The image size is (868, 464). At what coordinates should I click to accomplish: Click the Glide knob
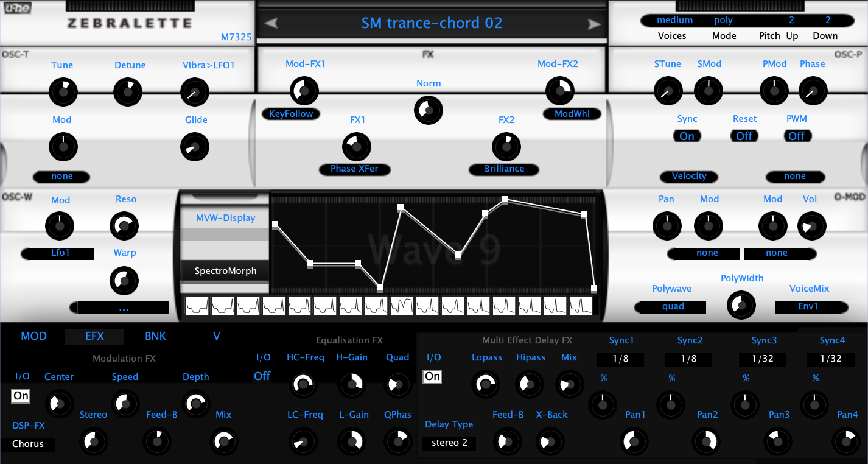195,147
